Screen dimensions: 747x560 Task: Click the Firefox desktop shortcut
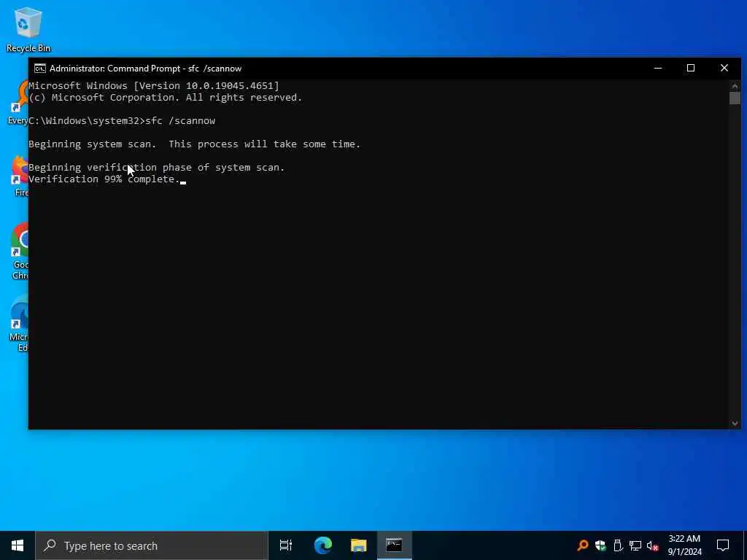pos(20,176)
